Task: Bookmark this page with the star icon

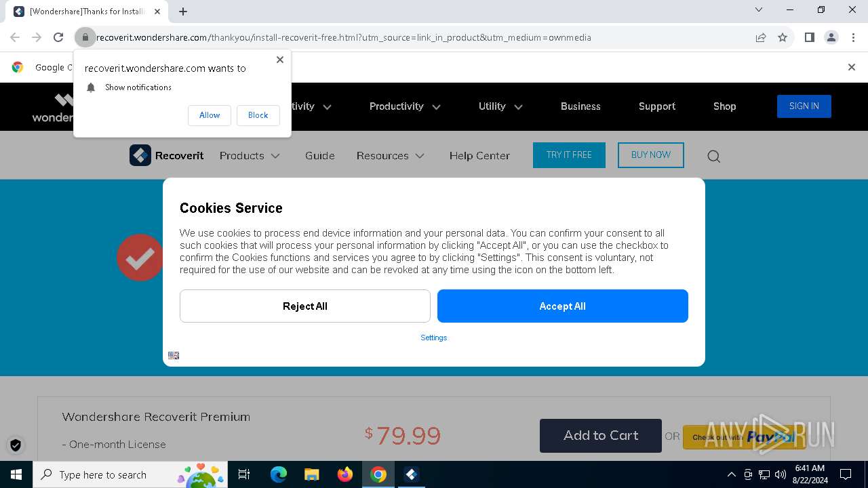Action: (783, 37)
